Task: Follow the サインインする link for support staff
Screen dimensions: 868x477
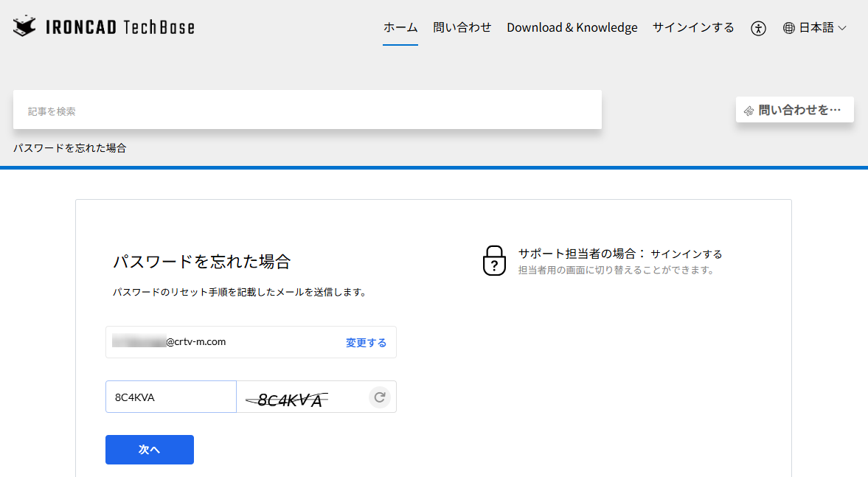Action: coord(686,254)
